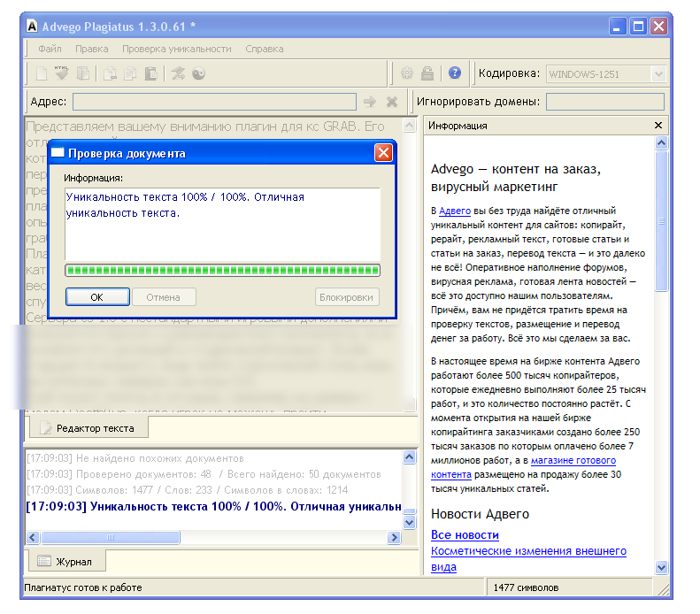Click the HTML clean-up broom icon
The width and height of the screenshot is (700, 614).
point(62,73)
